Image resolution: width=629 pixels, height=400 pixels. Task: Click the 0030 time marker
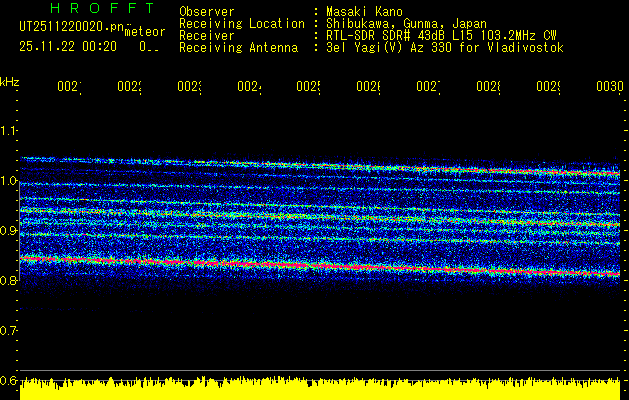608,88
